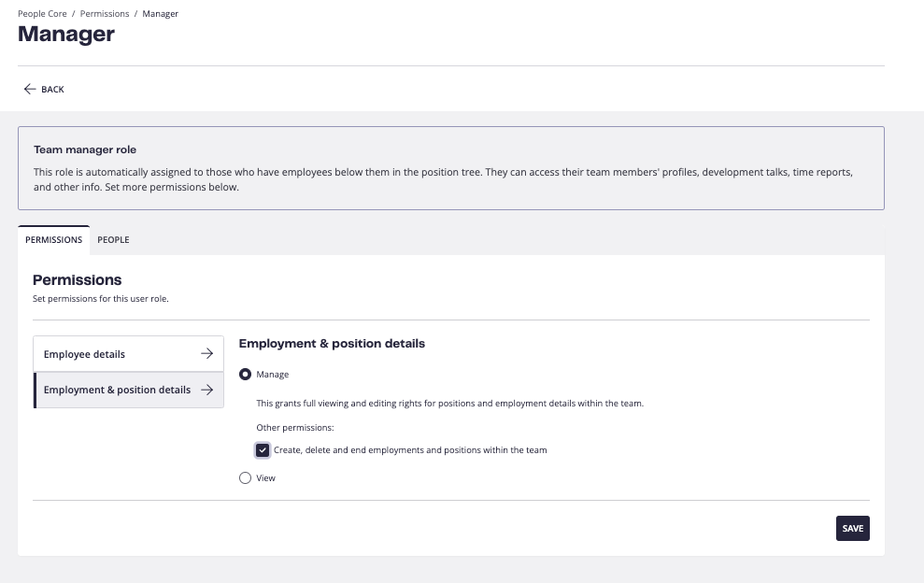Click the Manage option label

272,375
